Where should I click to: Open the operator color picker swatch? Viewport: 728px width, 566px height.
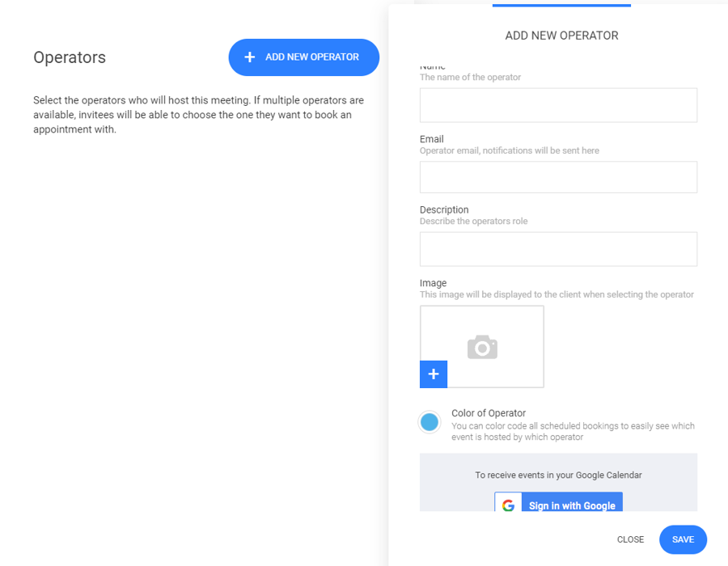[430, 422]
